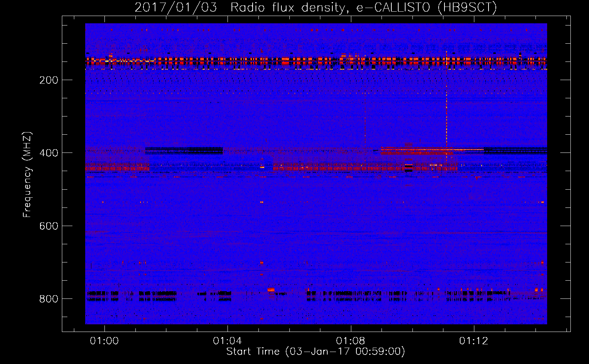
Task: Click the 'Start Time (03-Jan-17 00:59:00)' axis label
Action: (316, 352)
